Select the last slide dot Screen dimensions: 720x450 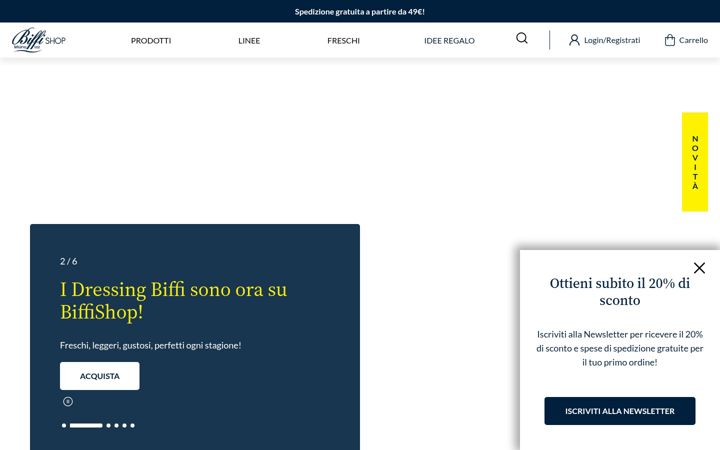(x=132, y=426)
